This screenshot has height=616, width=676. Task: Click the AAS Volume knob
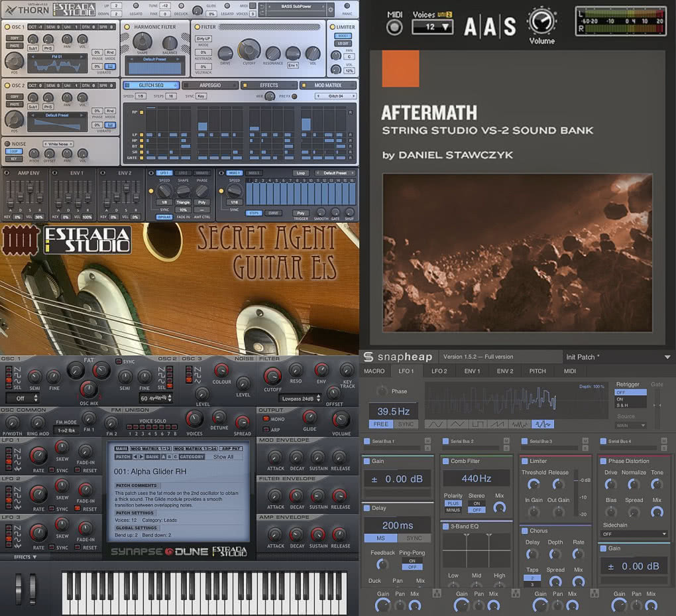point(541,22)
